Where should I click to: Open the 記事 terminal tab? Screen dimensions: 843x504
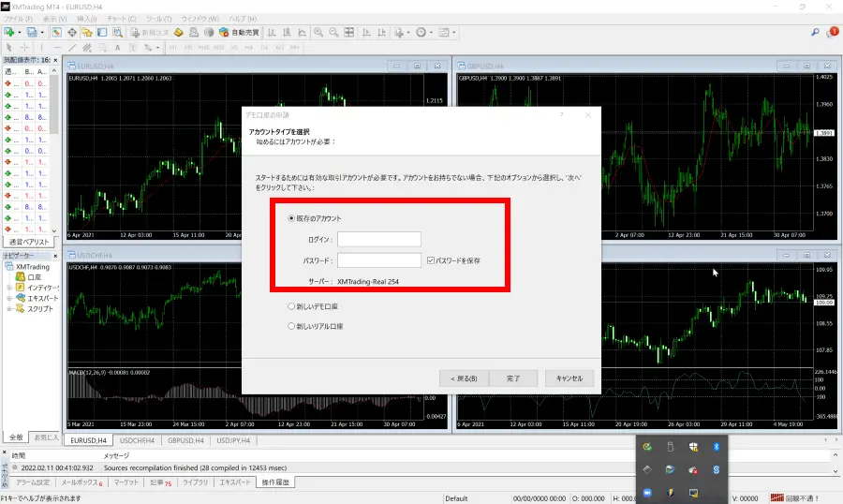[x=161, y=482]
